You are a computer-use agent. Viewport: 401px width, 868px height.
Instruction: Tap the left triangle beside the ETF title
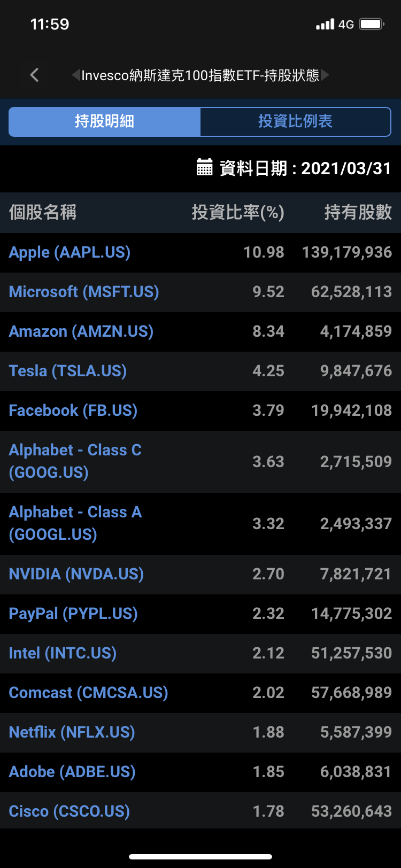tap(75, 75)
